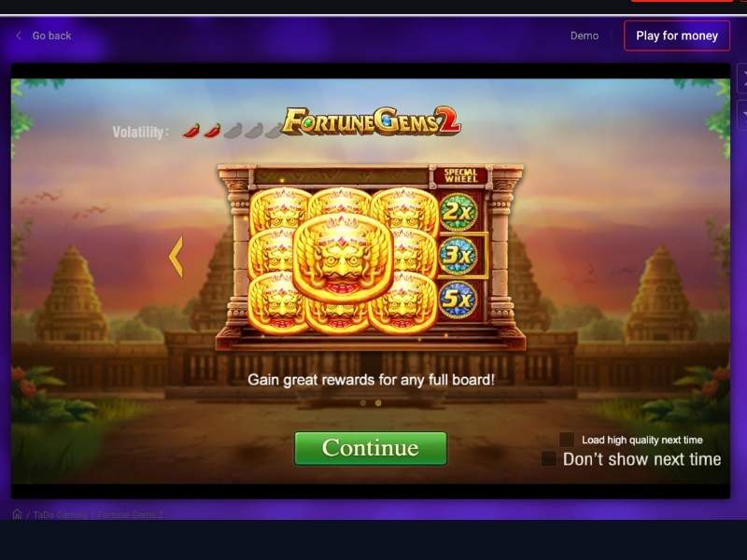Image resolution: width=747 pixels, height=560 pixels.
Task: Go back using the top-left link
Action: [44, 35]
